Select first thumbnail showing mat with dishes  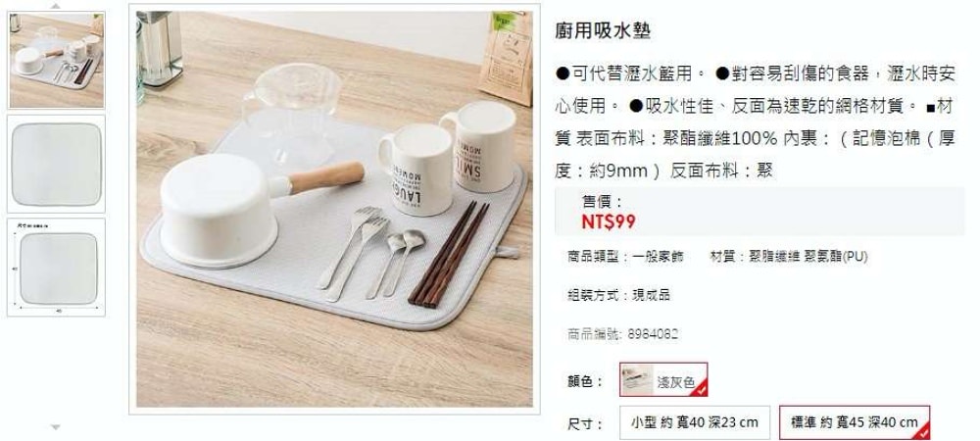(x=56, y=60)
